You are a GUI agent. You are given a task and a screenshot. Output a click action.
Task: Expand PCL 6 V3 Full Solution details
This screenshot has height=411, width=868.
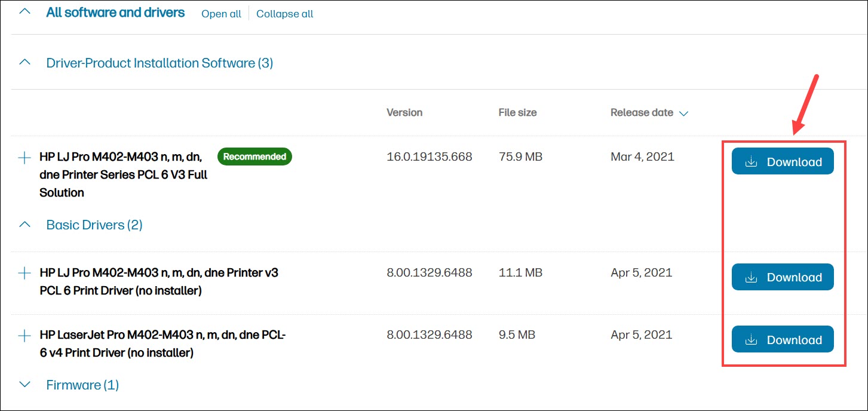pos(24,158)
